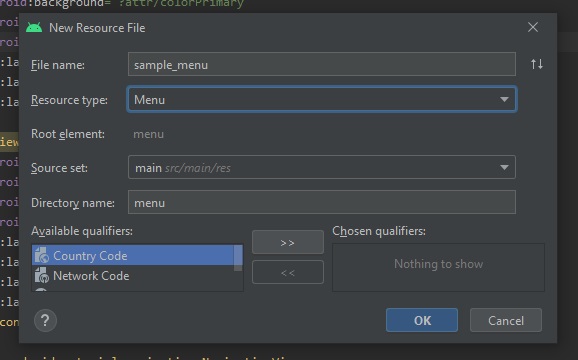Select Country Code in available qualifiers

click(133, 255)
